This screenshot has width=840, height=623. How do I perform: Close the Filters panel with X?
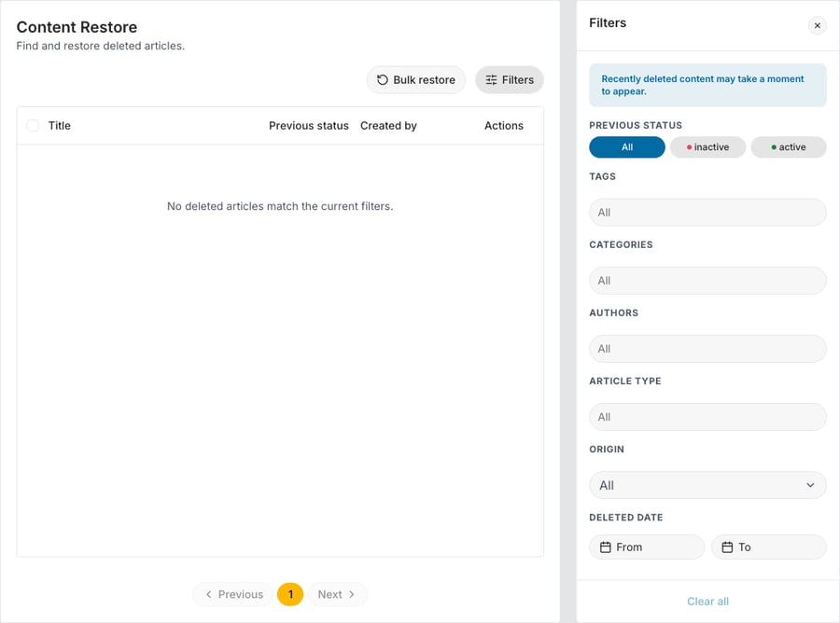(x=817, y=25)
